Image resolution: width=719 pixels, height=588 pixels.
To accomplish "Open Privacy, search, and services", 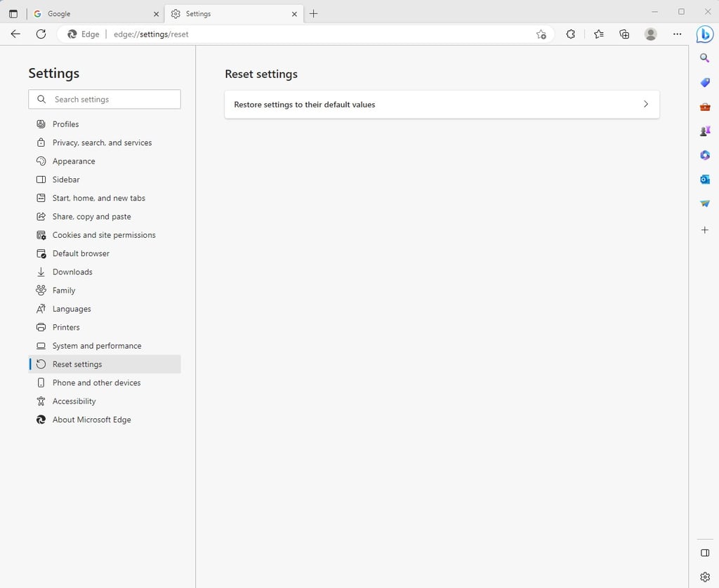I will [105, 142].
